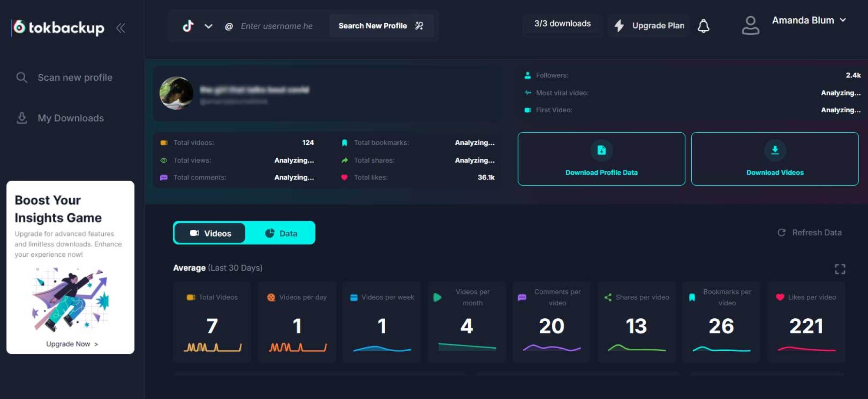Click the Likes per video 221 value
Image resolution: width=868 pixels, height=399 pixels.
(806, 326)
